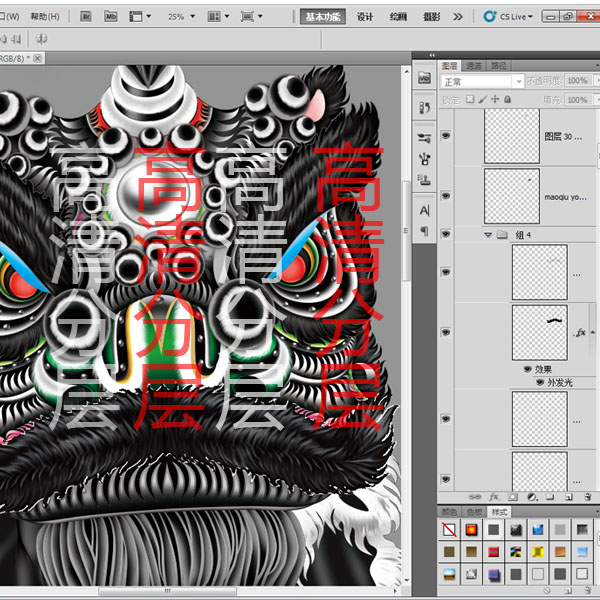Show more workspaces with the double arrow

tap(458, 16)
